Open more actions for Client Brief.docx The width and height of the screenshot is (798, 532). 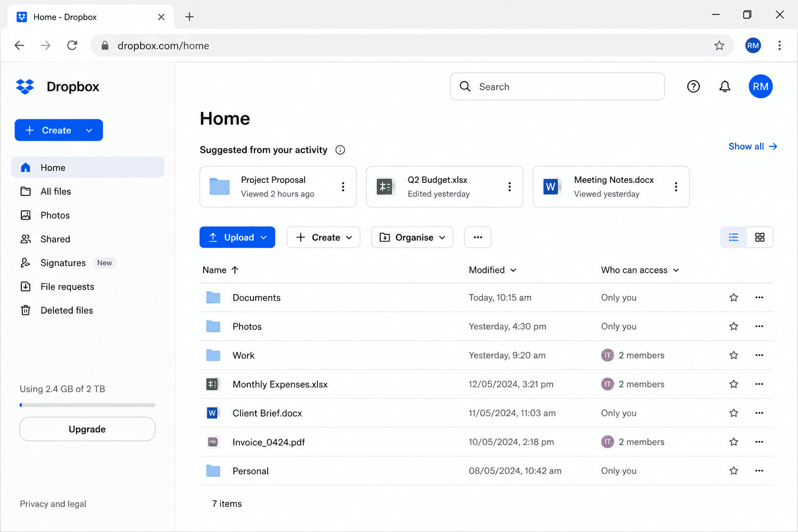759,414
